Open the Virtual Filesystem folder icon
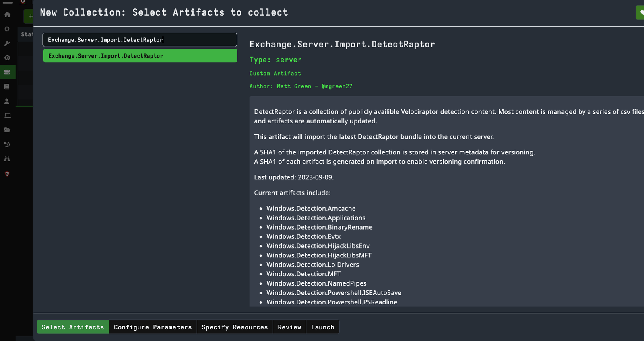Image resolution: width=644 pixels, height=341 pixels. point(7,130)
